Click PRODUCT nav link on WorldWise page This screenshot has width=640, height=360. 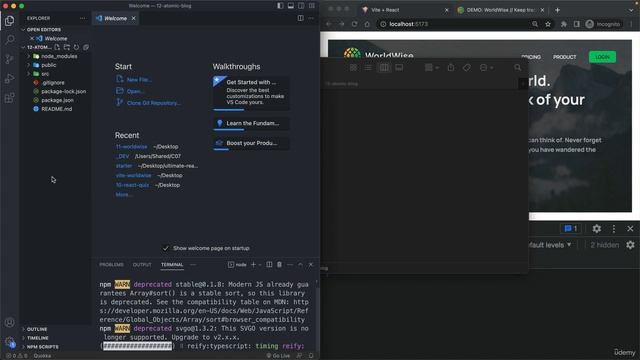tap(564, 57)
